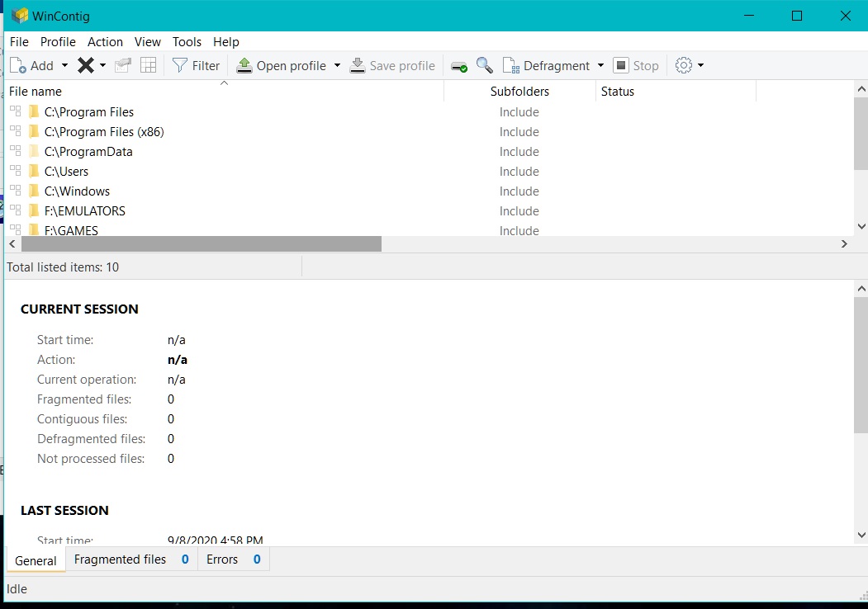This screenshot has width=868, height=609.
Task: Click the file list horizontal scrollbar thumb
Action: [202, 244]
